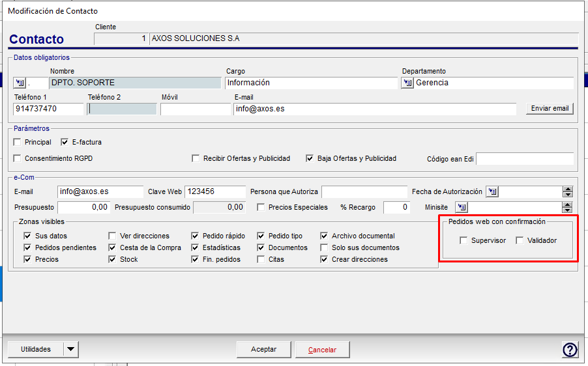Tick the Validador checkbox
588x366 pixels.
tap(520, 240)
